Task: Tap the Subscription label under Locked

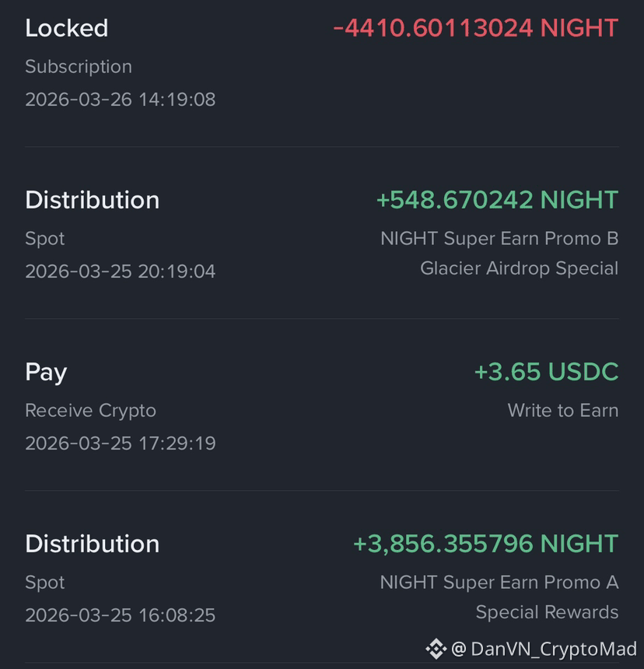Action: (79, 67)
